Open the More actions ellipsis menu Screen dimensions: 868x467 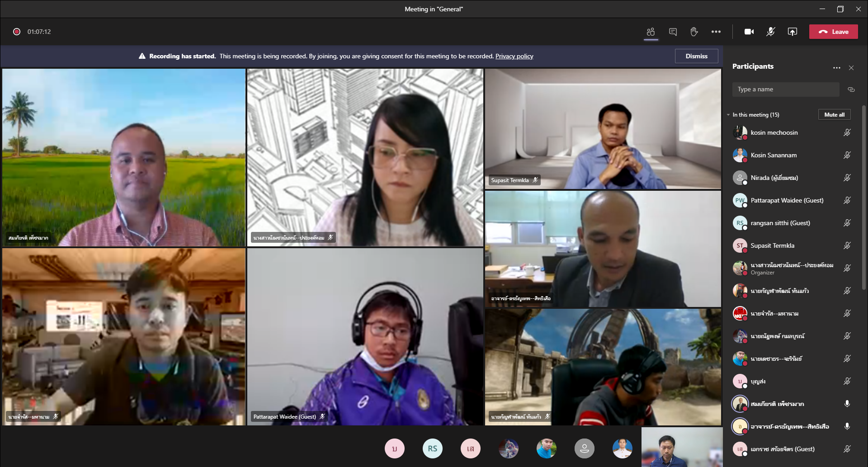(716, 32)
